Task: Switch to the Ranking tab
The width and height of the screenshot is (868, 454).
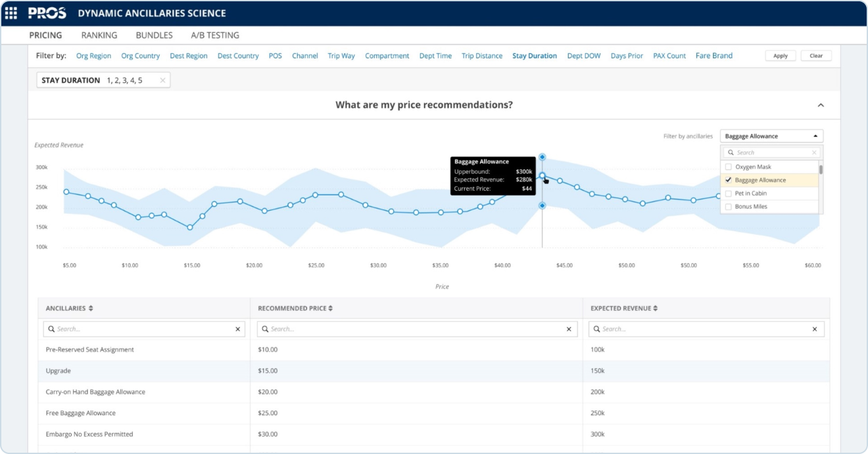Action: [x=99, y=36]
